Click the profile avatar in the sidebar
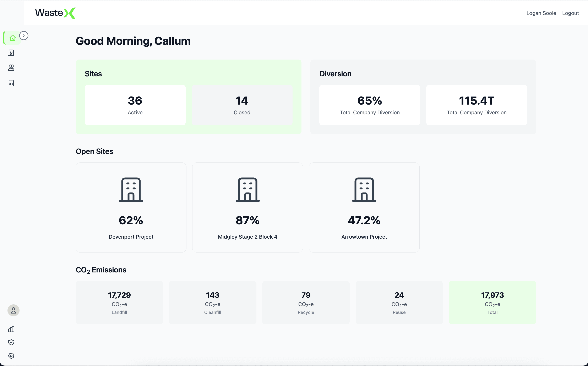Screen dimensions: 588x366 (x=13, y=310)
